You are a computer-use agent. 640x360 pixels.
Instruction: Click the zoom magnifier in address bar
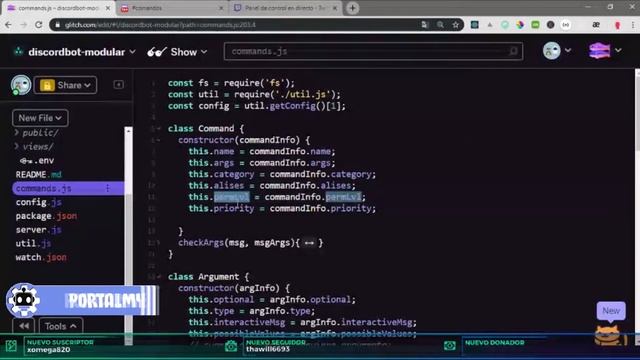[x=440, y=25]
